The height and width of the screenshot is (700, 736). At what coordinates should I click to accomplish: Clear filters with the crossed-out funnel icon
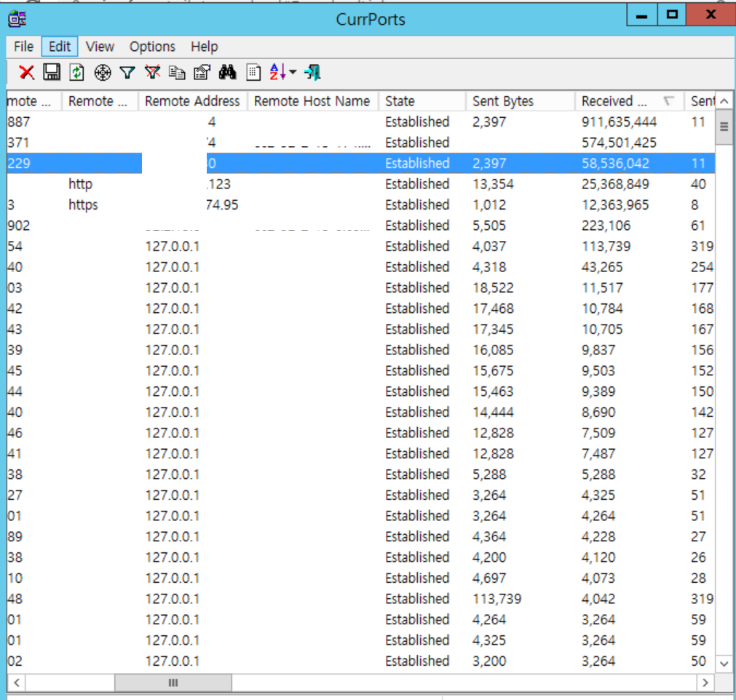click(153, 72)
